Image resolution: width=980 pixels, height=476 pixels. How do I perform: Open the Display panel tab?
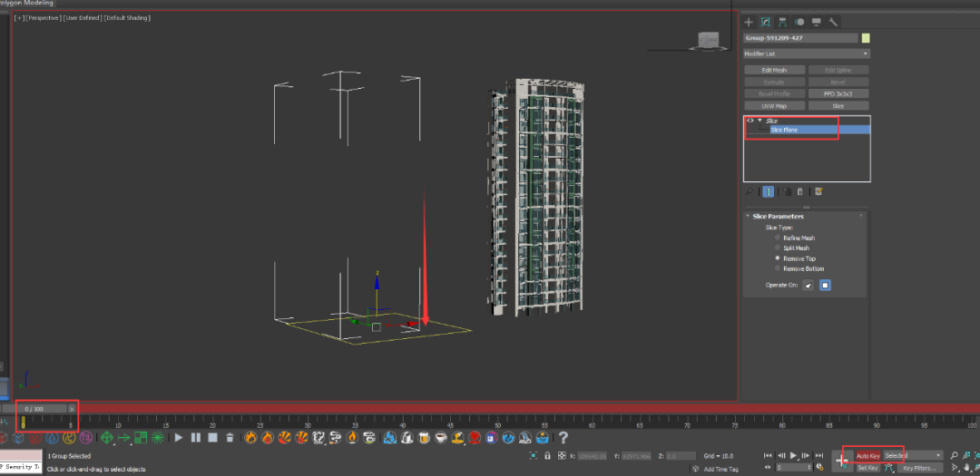pyautogui.click(x=817, y=22)
